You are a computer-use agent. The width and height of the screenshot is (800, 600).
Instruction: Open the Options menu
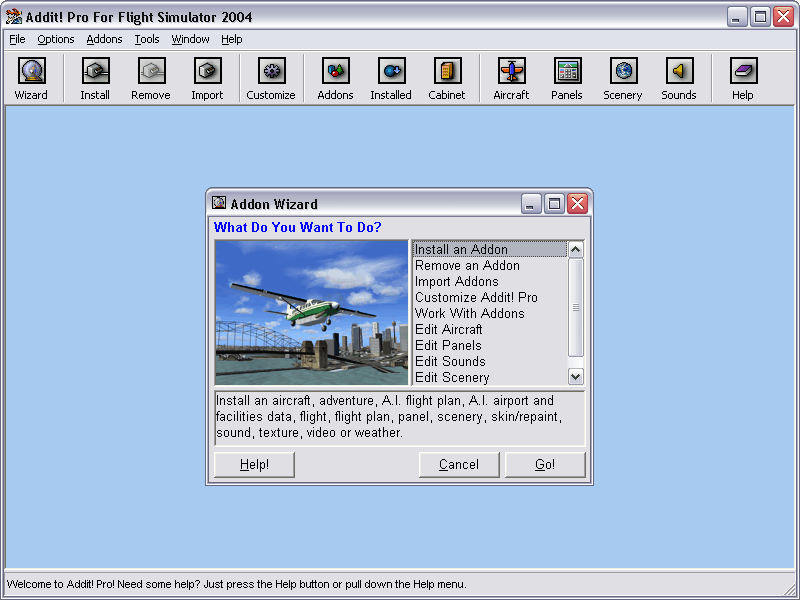coord(56,39)
